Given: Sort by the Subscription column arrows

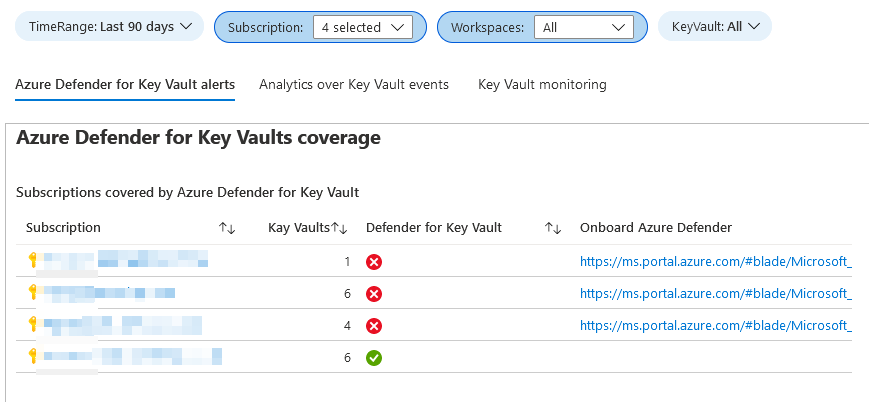Looking at the screenshot, I should coord(227,228).
